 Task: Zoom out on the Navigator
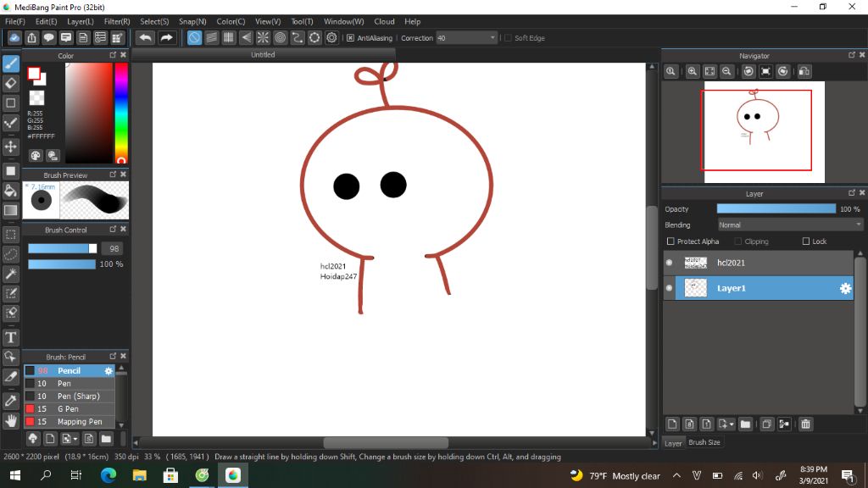click(x=726, y=71)
